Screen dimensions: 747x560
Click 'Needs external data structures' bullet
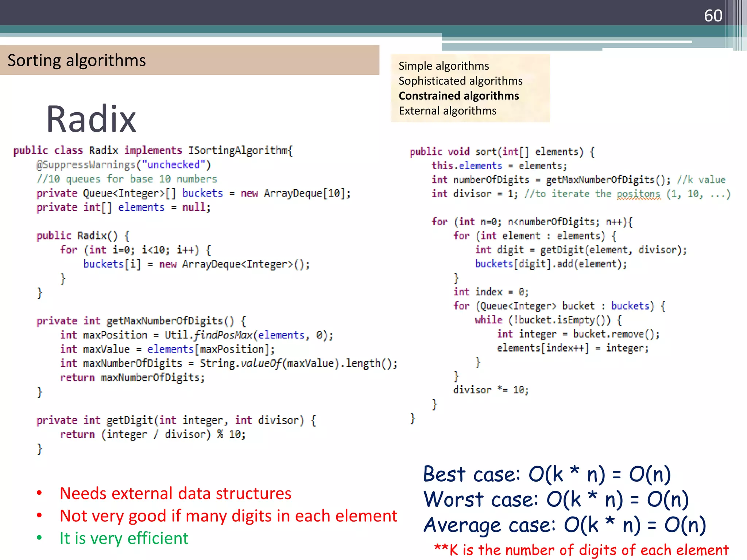(x=175, y=494)
